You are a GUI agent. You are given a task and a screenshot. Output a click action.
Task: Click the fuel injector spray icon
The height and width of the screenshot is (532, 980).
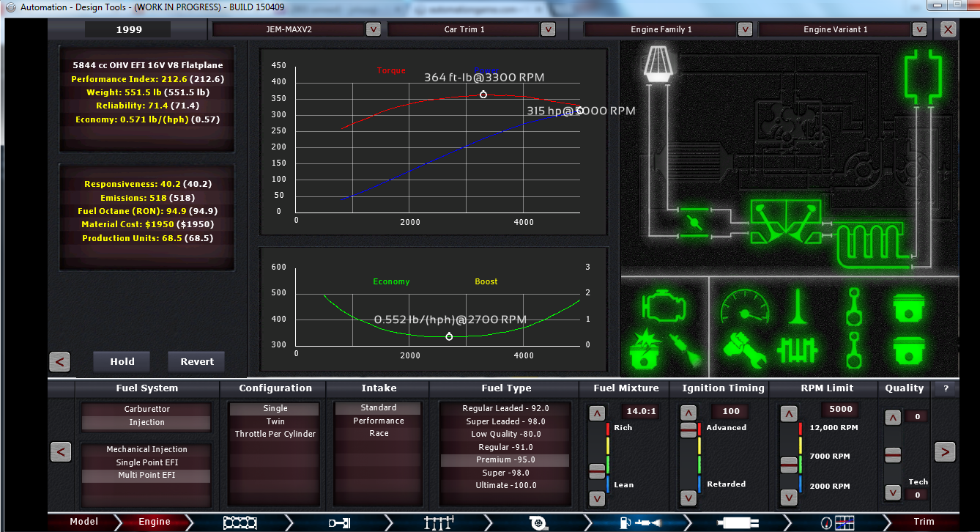[x=686, y=351]
